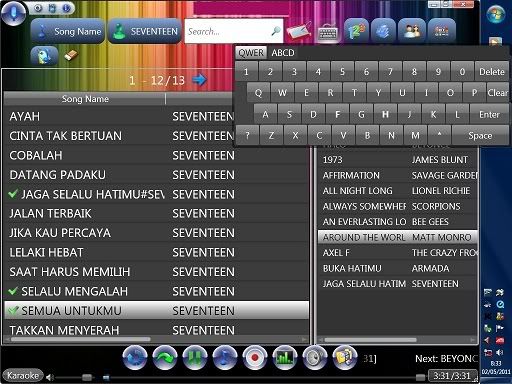Viewport: 512px width, 384px height.
Task: Click the blue microphone logo icon
Action: (13, 12)
